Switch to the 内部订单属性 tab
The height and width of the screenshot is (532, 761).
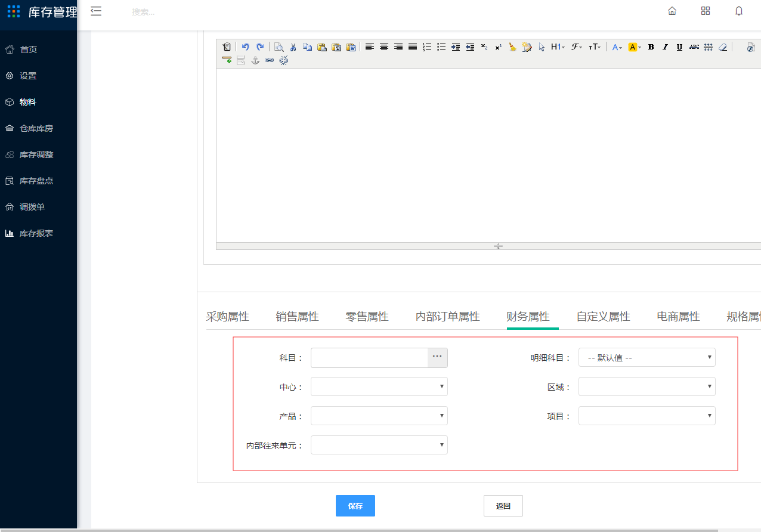(447, 317)
